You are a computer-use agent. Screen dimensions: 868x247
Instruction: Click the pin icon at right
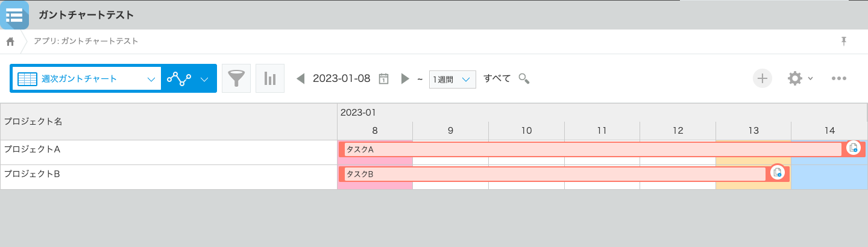click(x=844, y=41)
